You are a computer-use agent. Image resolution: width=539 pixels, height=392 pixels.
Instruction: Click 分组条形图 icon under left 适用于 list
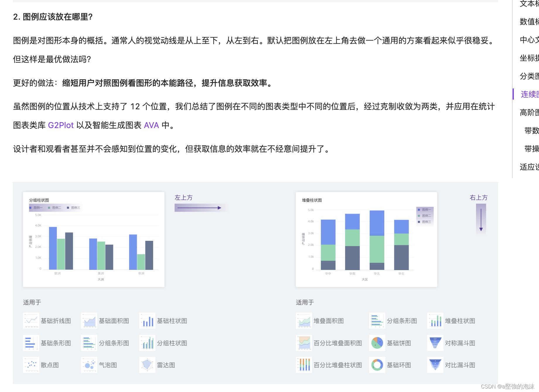coord(89,343)
